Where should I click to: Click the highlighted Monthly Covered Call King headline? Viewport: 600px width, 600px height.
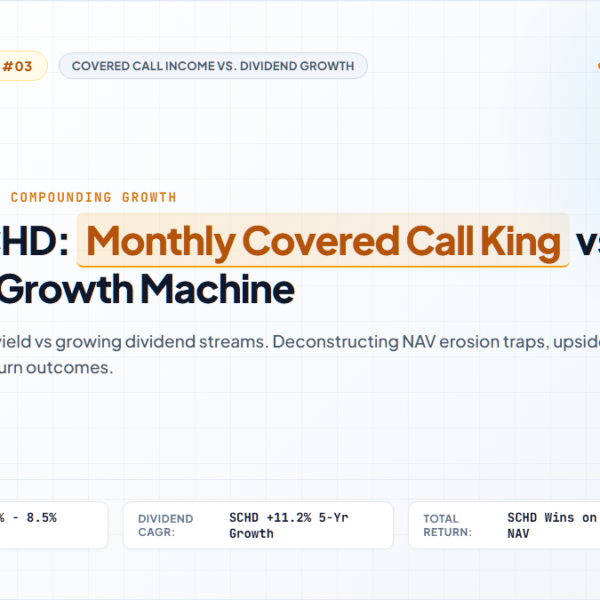pyautogui.click(x=323, y=240)
